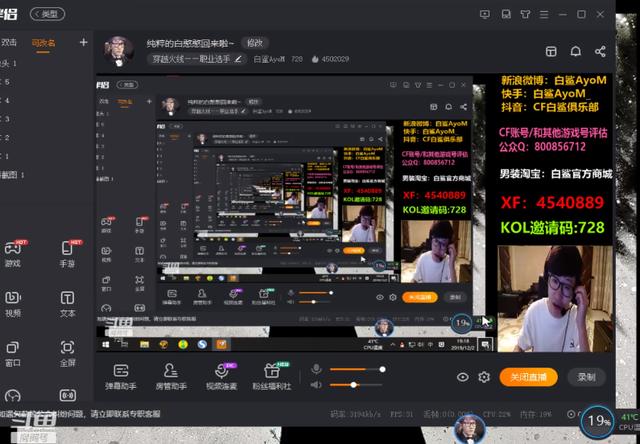Open the skin shirt icon in outermost title bar
Image resolution: width=640 pixels, height=444 pixels.
point(525,14)
